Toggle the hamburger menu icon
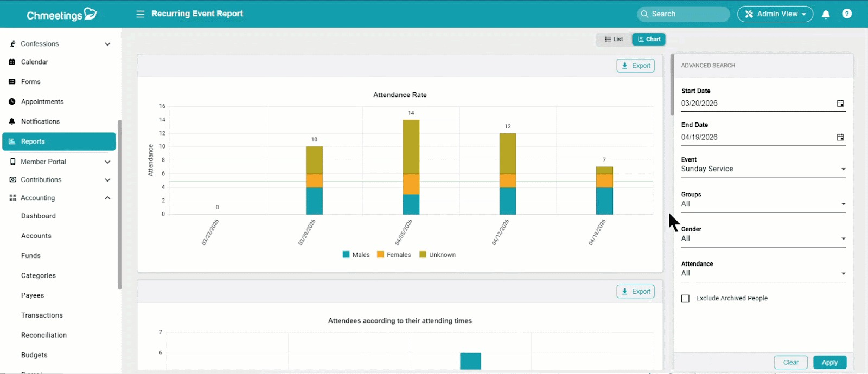 point(140,14)
